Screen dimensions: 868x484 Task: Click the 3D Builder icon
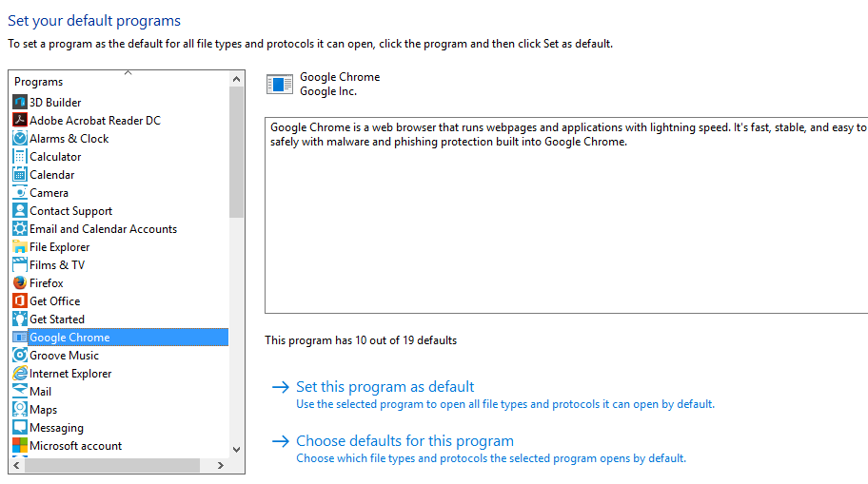pyautogui.click(x=20, y=103)
